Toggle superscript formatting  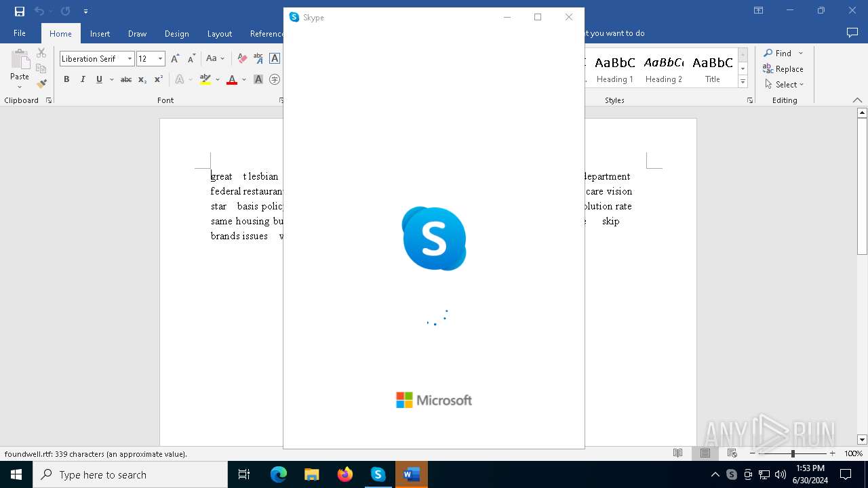[x=159, y=79]
